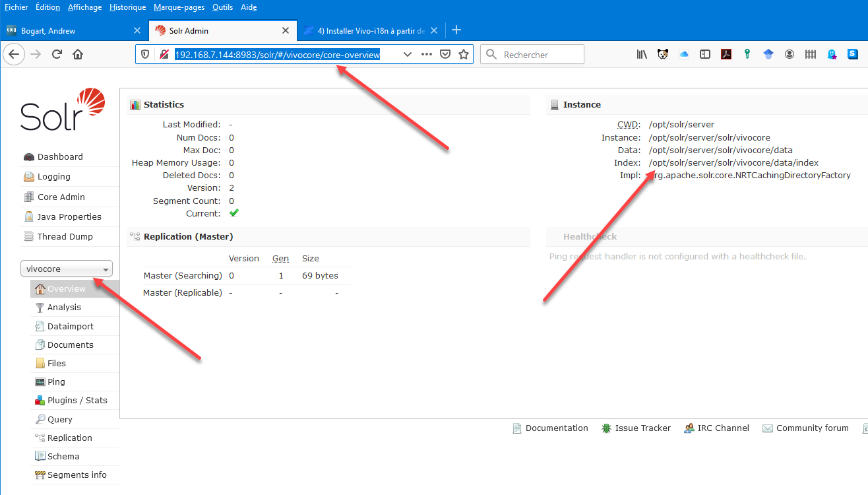
Task: Click the Solr logo
Action: (62, 110)
